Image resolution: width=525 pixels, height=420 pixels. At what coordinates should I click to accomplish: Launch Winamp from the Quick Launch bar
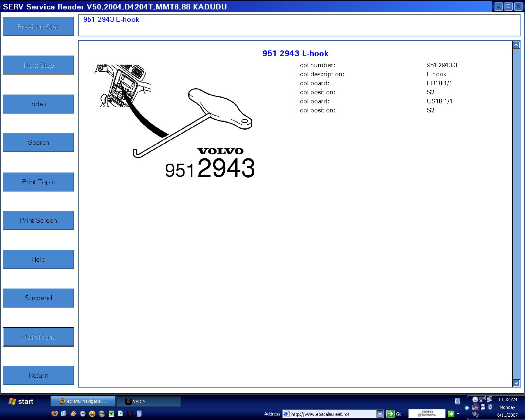click(73, 413)
